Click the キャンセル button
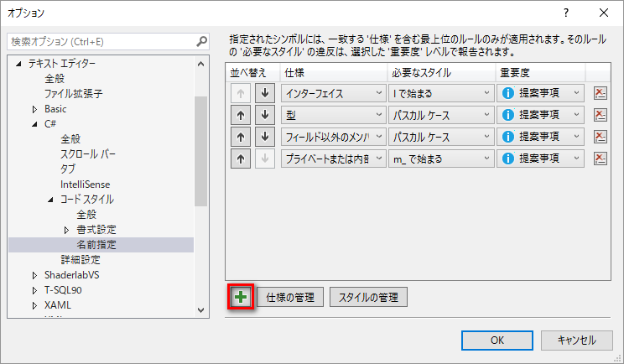The height and width of the screenshot is (364, 624). click(577, 341)
